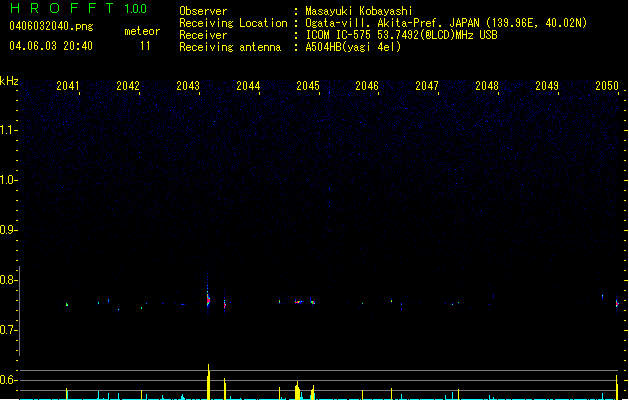Click the 0.8 kHz frequency tick label
The image size is (629, 400).
[8, 280]
